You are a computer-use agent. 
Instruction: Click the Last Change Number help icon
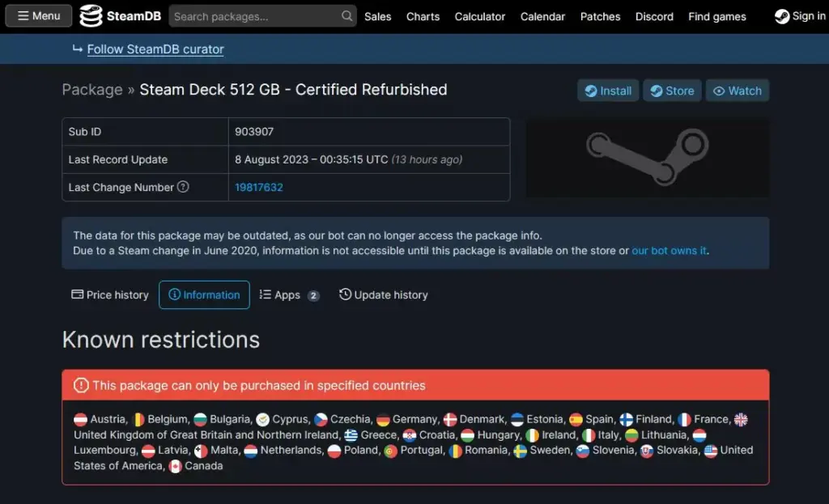(183, 187)
